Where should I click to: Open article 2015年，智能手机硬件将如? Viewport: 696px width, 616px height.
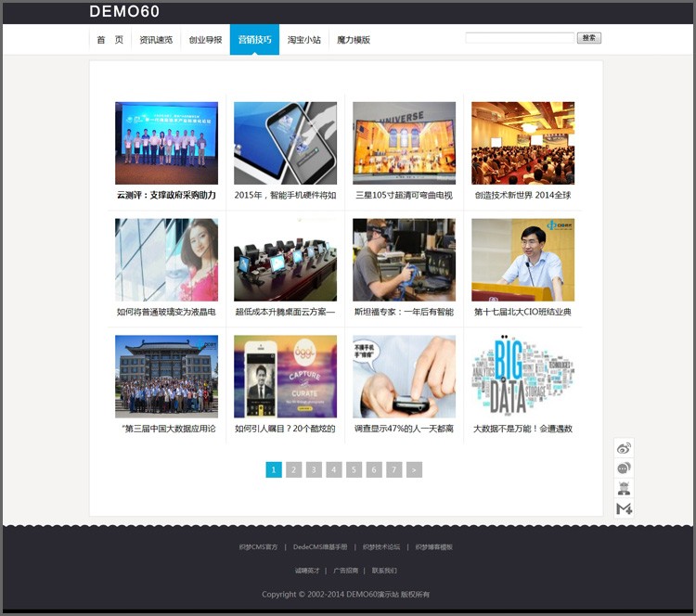[286, 195]
